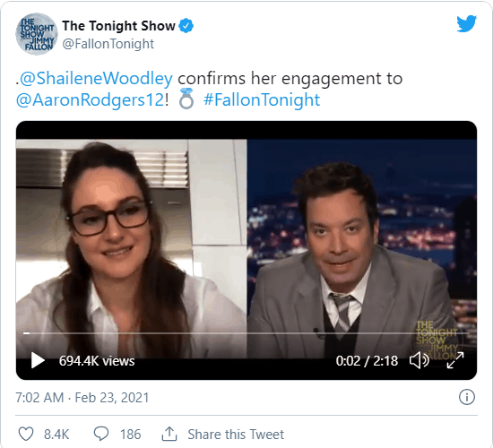Open the tweet info circle icon

click(x=467, y=397)
